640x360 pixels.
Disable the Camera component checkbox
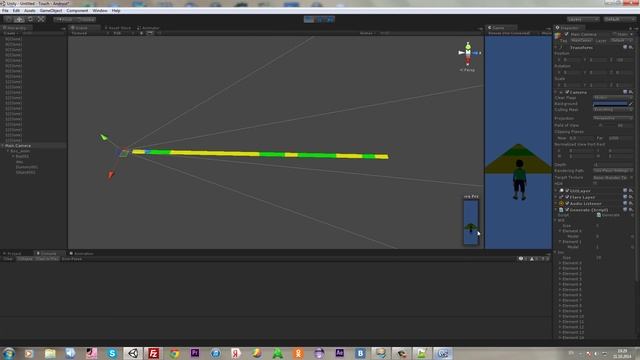567,92
